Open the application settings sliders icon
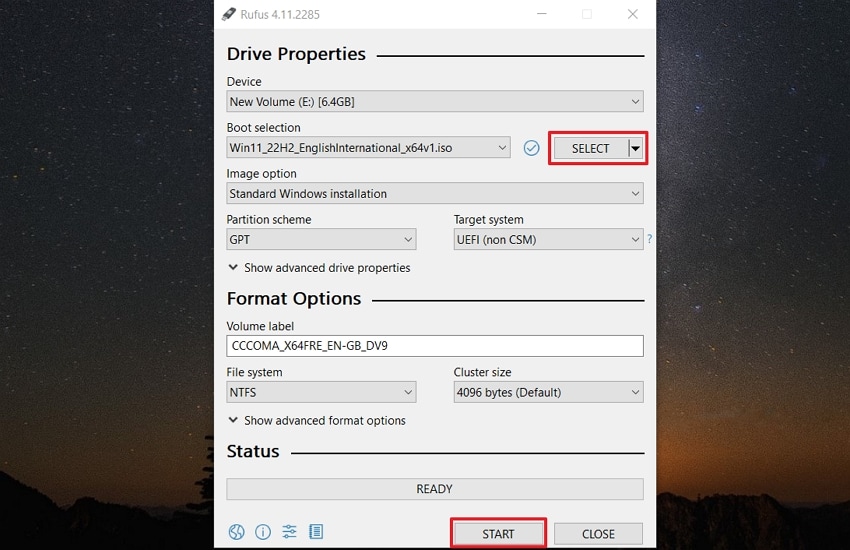The width and height of the screenshot is (850, 550). (x=289, y=532)
